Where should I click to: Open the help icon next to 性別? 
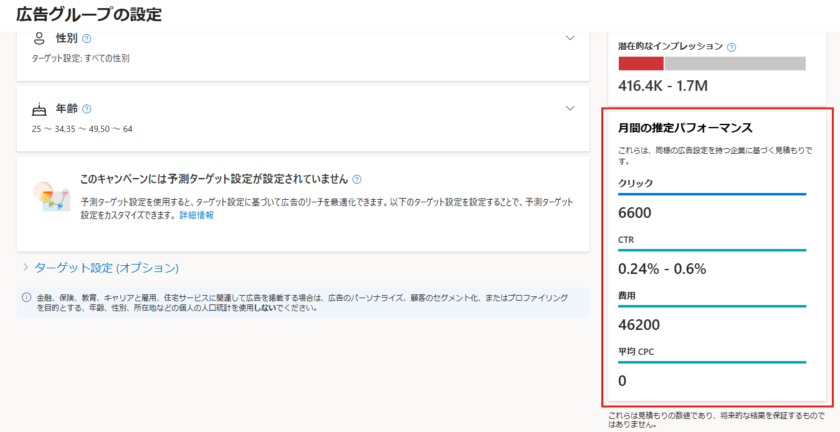click(87, 39)
